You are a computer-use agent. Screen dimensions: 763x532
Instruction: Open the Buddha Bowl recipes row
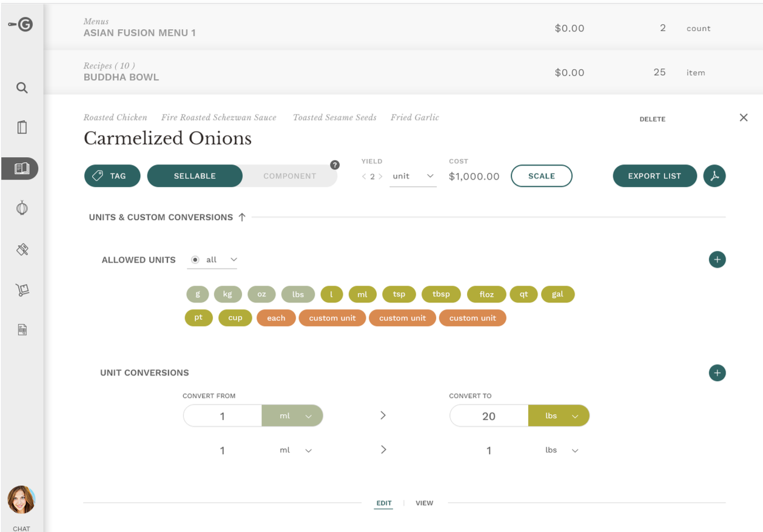tap(403, 72)
